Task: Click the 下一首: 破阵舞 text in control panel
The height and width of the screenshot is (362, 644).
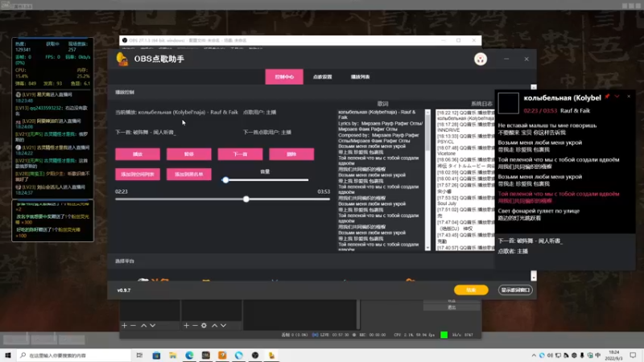Action: point(146,132)
